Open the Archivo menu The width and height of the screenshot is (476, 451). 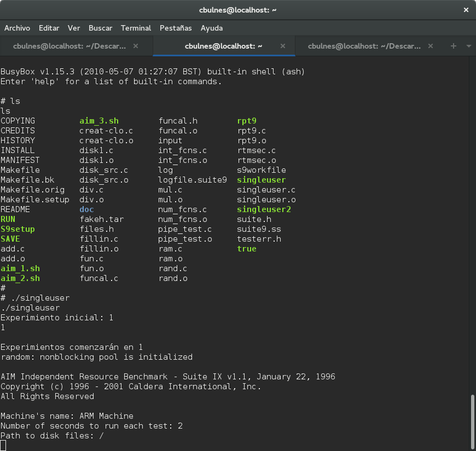click(x=18, y=28)
